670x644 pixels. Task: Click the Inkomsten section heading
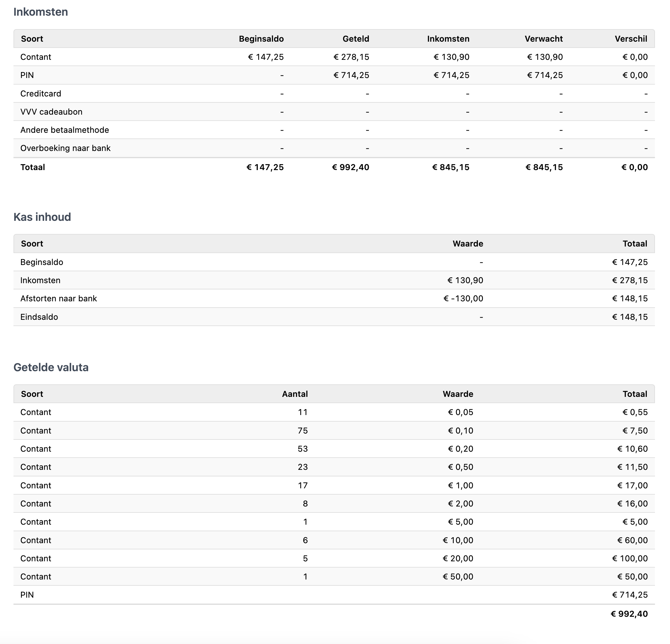coord(41,12)
